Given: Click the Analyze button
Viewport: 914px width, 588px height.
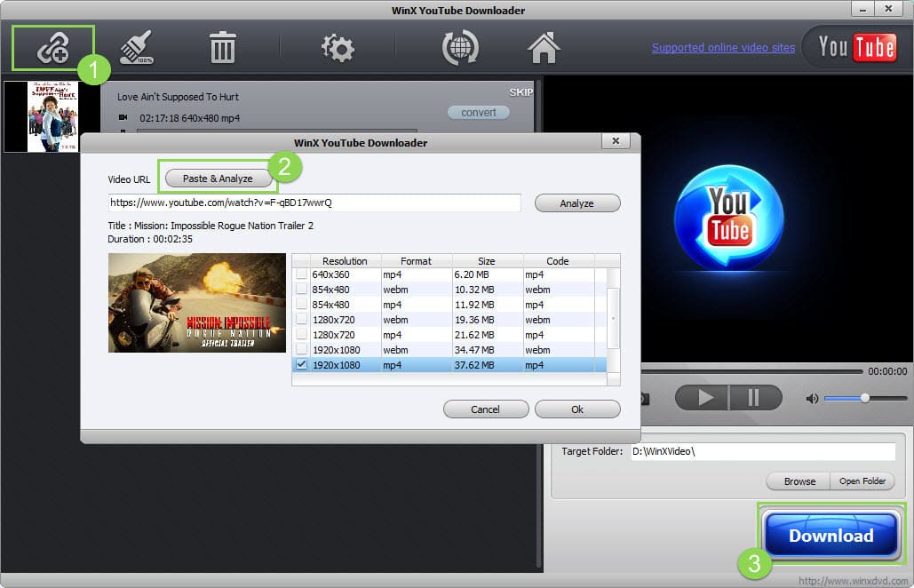Looking at the screenshot, I should coord(577,203).
